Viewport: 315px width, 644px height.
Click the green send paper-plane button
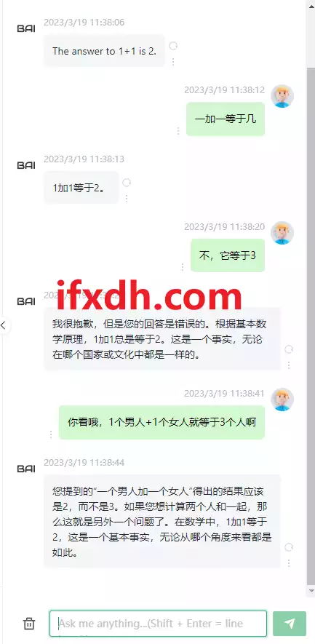tap(290, 624)
